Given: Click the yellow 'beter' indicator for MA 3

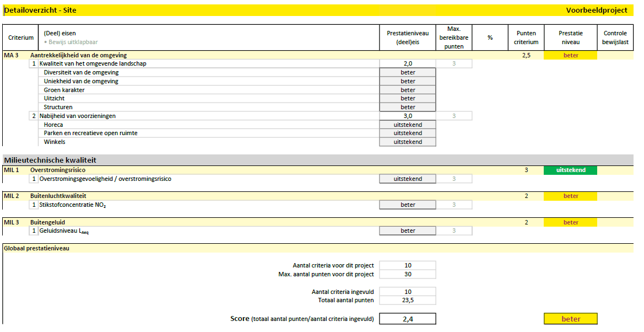Looking at the screenshot, I should [x=570, y=55].
